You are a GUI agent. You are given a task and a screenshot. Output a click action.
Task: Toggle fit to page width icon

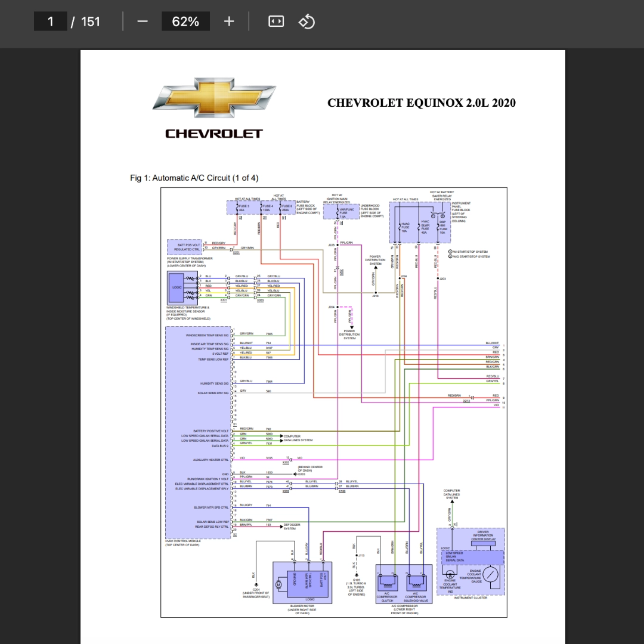(276, 21)
